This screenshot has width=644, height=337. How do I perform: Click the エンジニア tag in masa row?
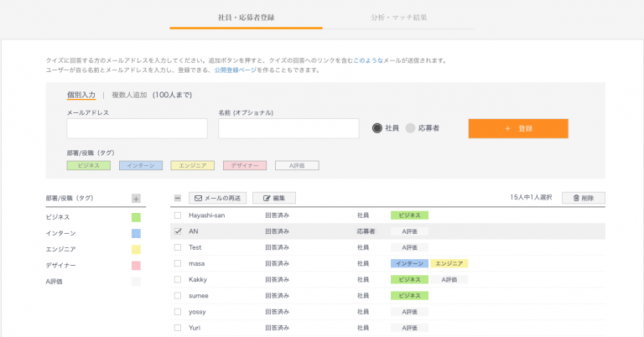tap(449, 263)
